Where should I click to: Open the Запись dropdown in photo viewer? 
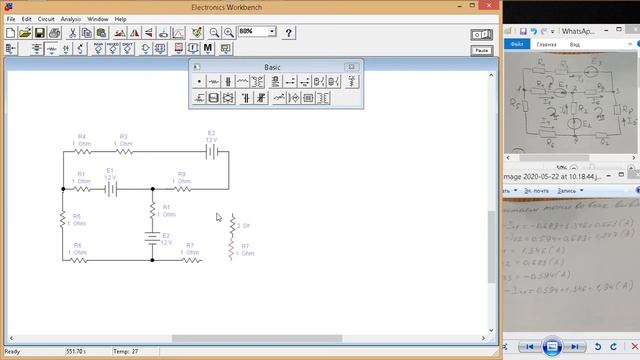570,191
